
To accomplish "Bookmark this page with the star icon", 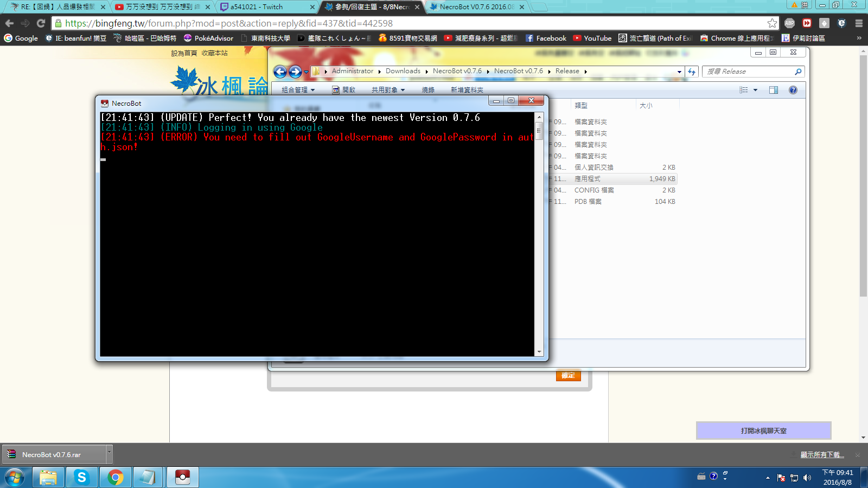I will (772, 23).
